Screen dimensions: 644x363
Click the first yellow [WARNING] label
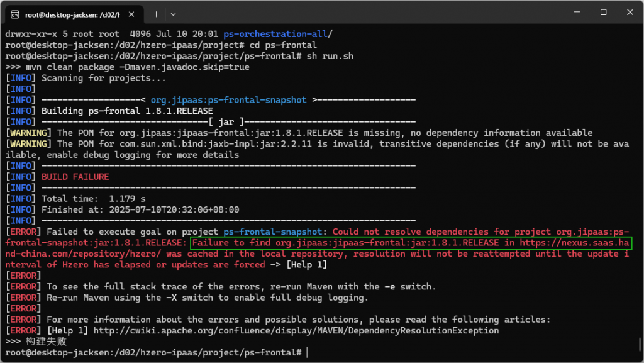pos(29,133)
